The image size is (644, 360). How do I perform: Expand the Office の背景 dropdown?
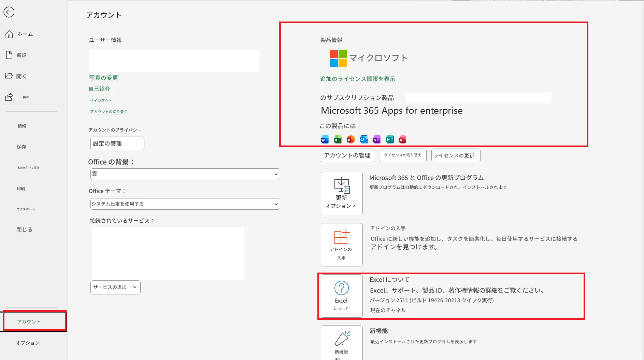(x=185, y=174)
